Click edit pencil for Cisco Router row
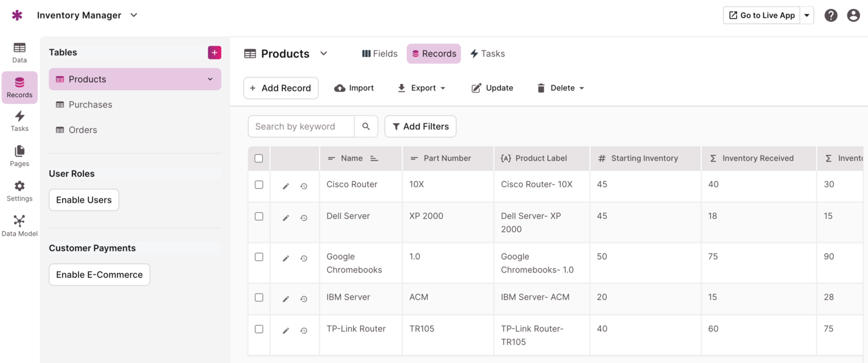This screenshot has width=868, height=363. click(286, 186)
